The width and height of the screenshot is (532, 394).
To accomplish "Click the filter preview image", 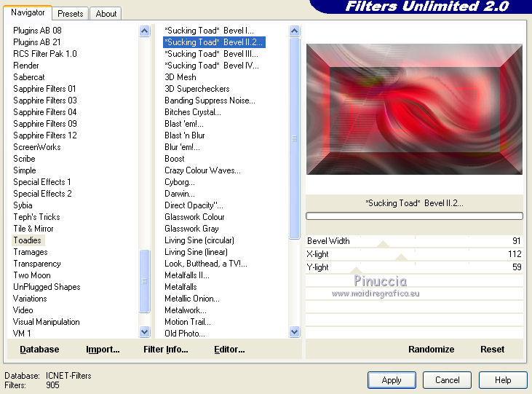I will coord(414,109).
